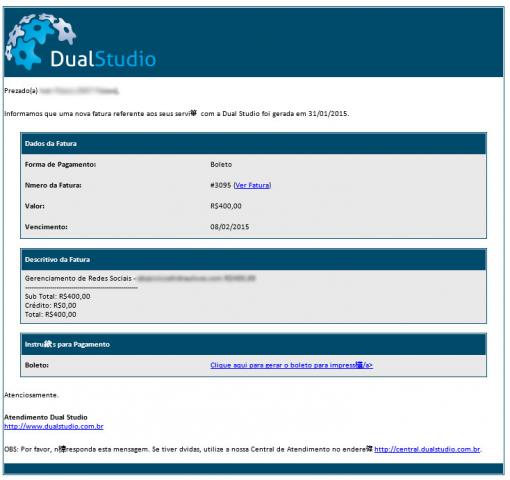
Task: Click the Forma de Pagamento label
Action: [60, 165]
